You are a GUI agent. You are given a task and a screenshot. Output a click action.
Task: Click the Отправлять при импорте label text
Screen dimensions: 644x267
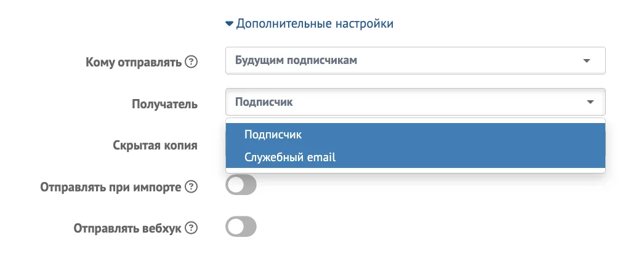coord(111,187)
